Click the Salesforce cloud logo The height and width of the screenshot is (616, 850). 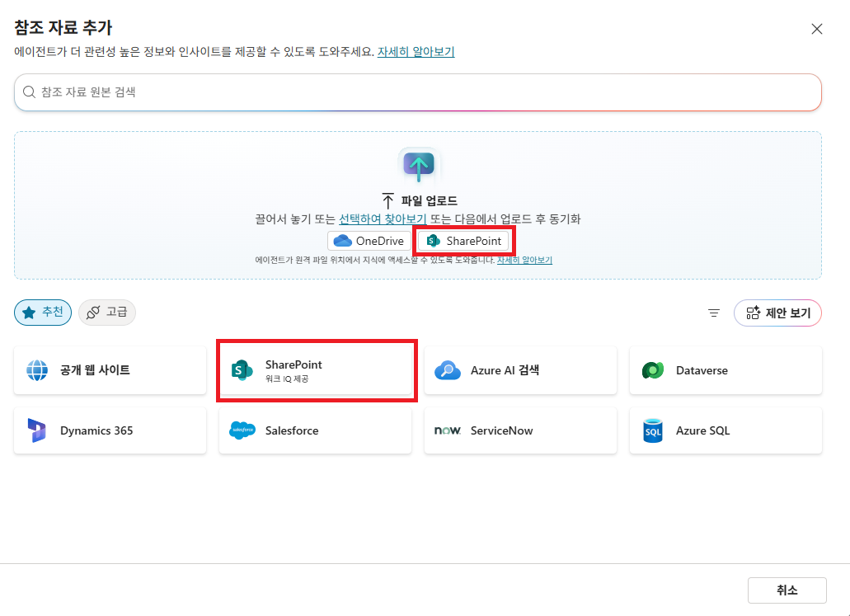242,430
